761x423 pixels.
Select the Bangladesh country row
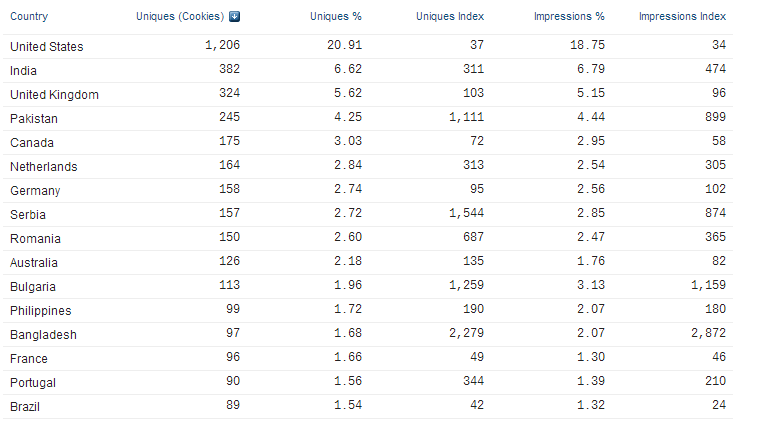click(368, 335)
